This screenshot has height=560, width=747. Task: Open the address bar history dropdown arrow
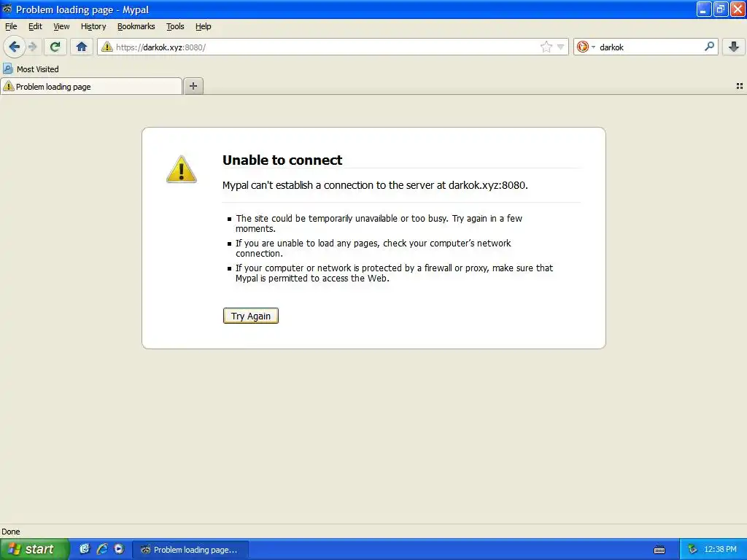(561, 47)
